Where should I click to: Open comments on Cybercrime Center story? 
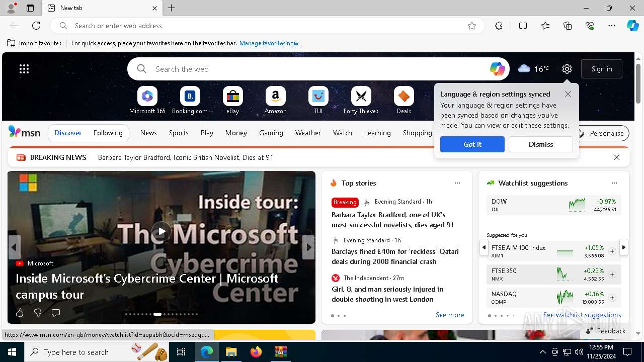pyautogui.click(x=56, y=313)
